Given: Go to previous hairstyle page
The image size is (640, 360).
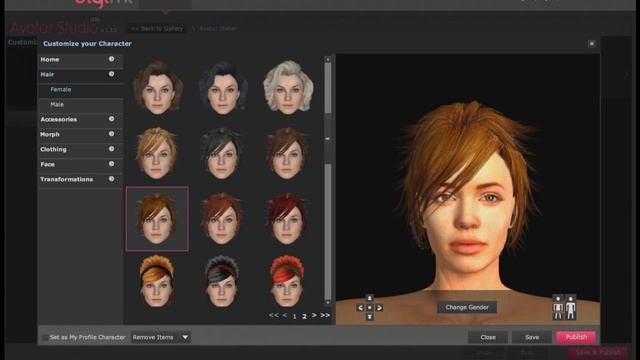Looking at the screenshot, I should point(284,316).
